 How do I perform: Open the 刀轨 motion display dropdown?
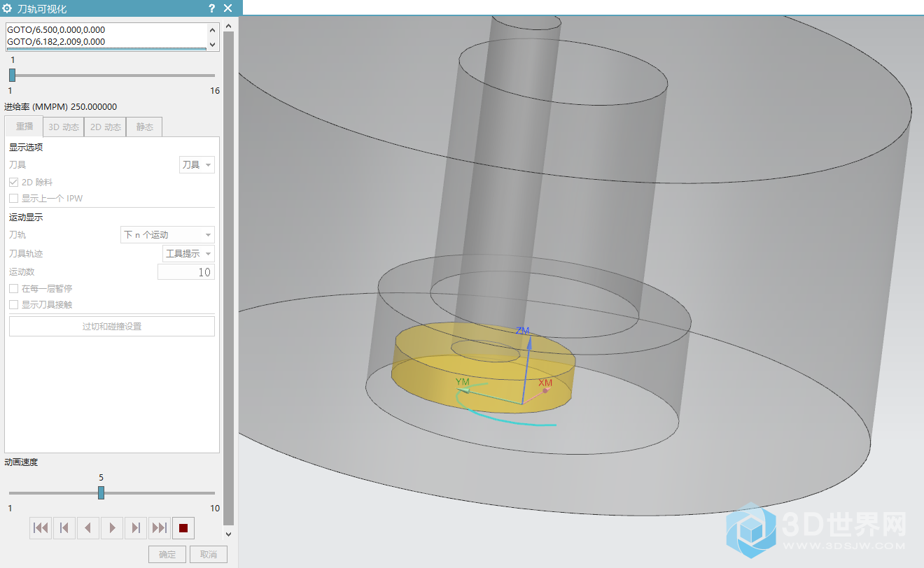[168, 235]
